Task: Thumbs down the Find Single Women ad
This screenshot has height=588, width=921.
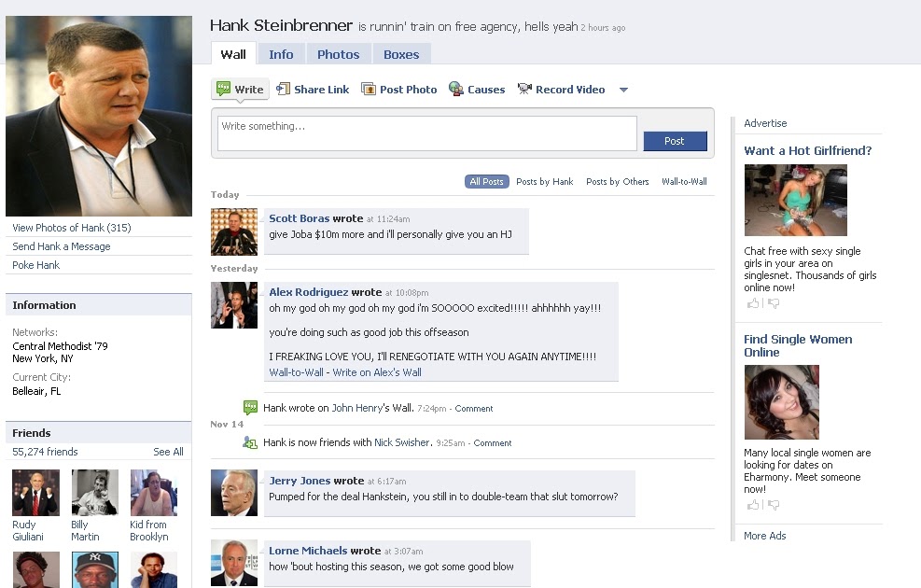Action: click(774, 505)
